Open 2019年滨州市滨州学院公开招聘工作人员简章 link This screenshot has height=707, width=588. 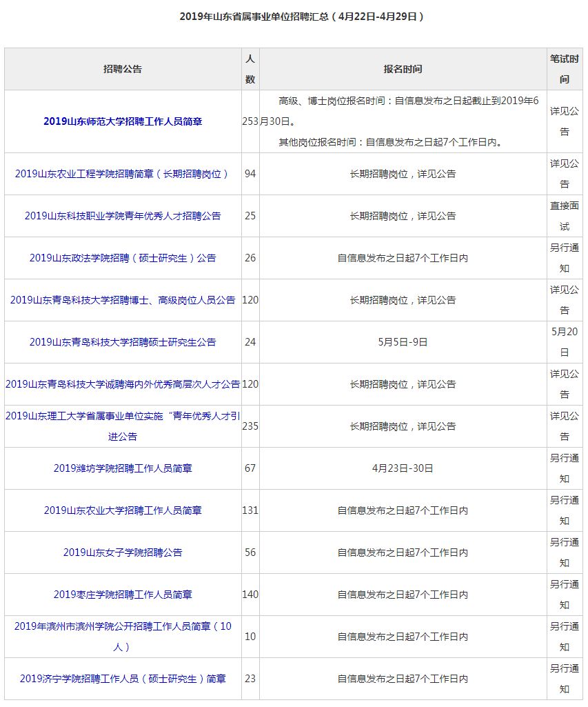pos(123,636)
